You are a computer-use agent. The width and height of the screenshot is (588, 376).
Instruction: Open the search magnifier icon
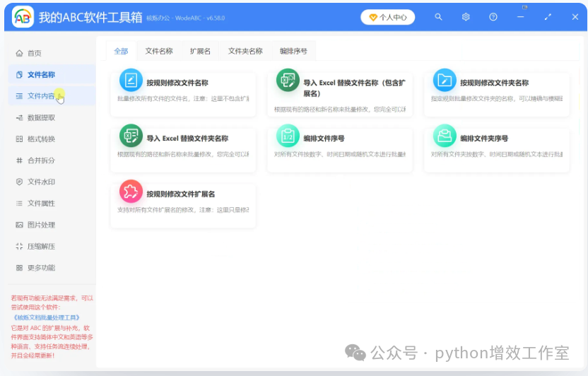pyautogui.click(x=438, y=17)
